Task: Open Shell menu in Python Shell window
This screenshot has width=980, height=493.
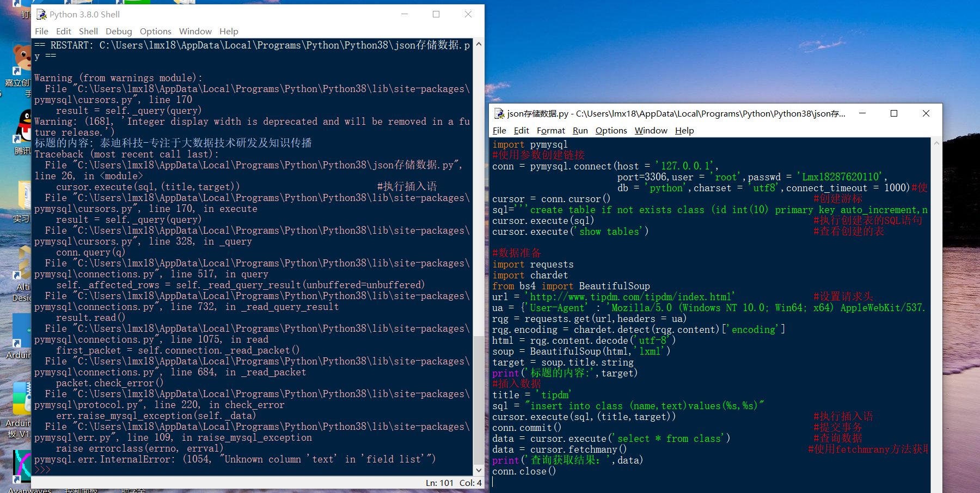Action: pyautogui.click(x=88, y=32)
